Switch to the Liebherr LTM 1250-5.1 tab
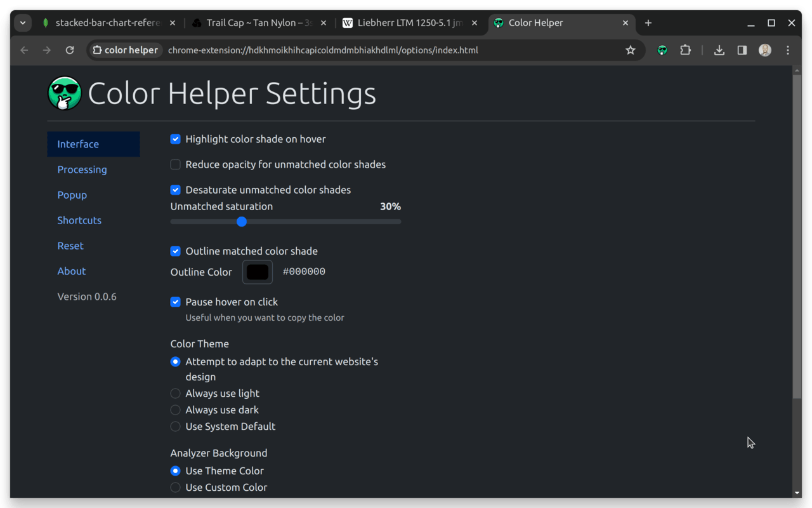 tap(410, 23)
